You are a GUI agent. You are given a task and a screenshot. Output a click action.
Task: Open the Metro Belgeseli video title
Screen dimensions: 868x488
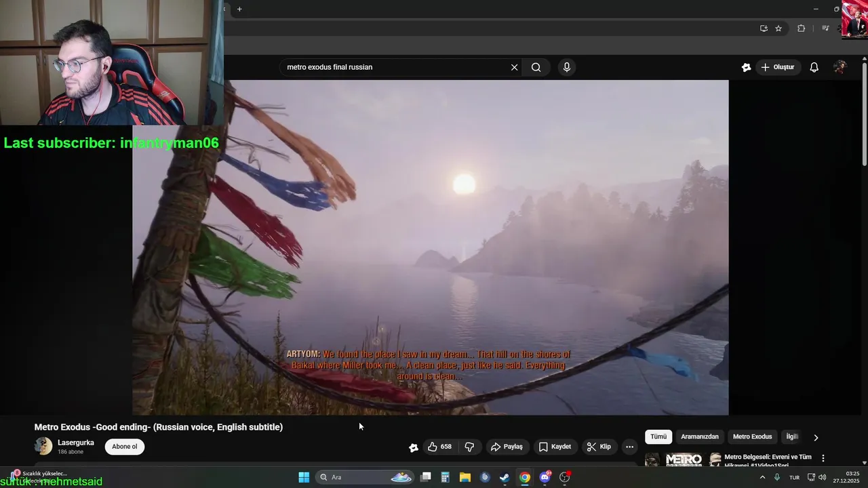coord(768,461)
